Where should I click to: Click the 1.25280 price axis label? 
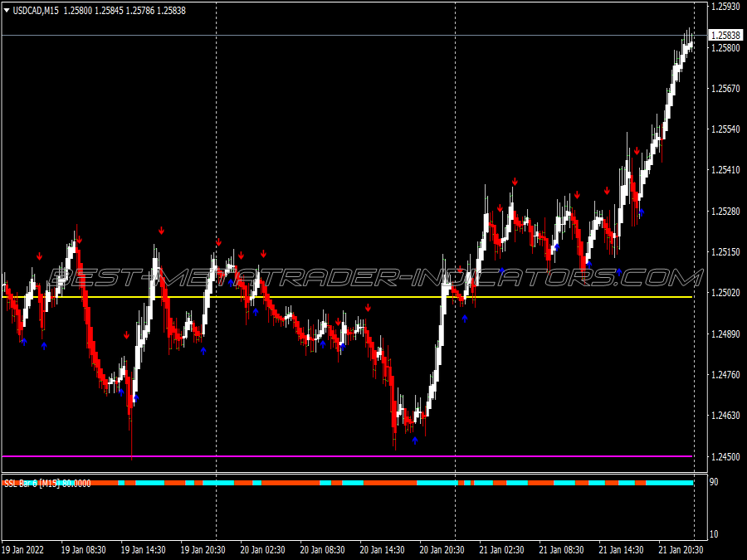pos(725,211)
